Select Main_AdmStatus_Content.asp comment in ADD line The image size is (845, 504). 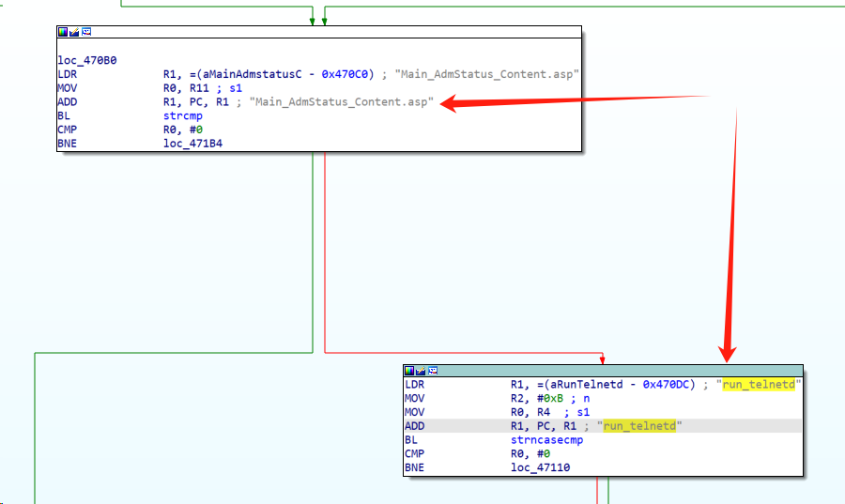click(342, 101)
